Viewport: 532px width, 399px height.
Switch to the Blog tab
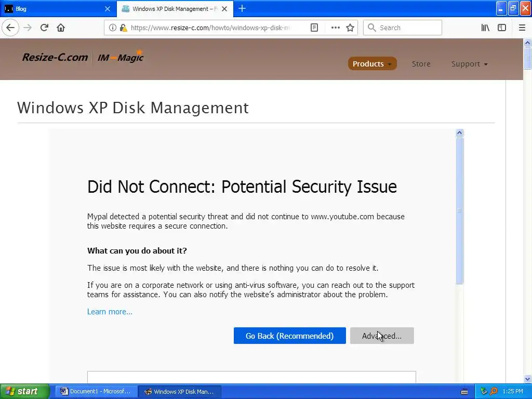52,9
